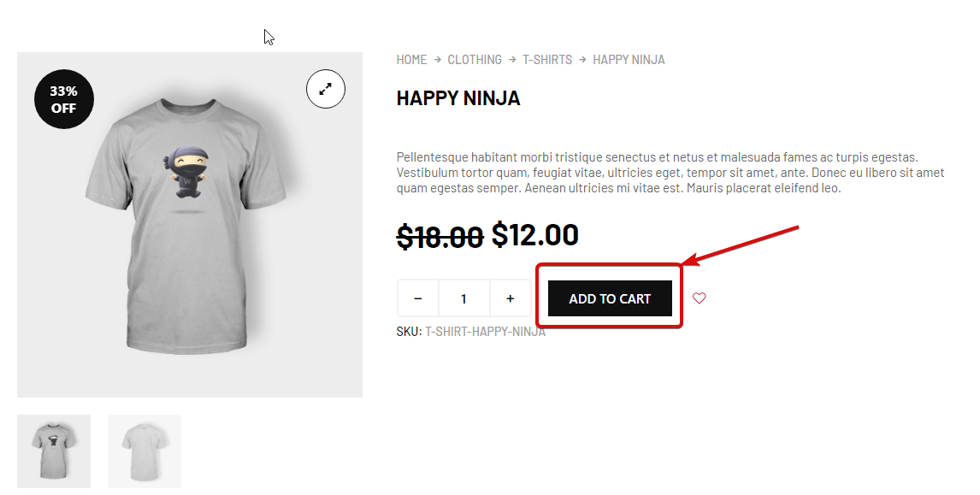
Task: Open the CLOTHING breadcrumb link
Action: tap(475, 60)
